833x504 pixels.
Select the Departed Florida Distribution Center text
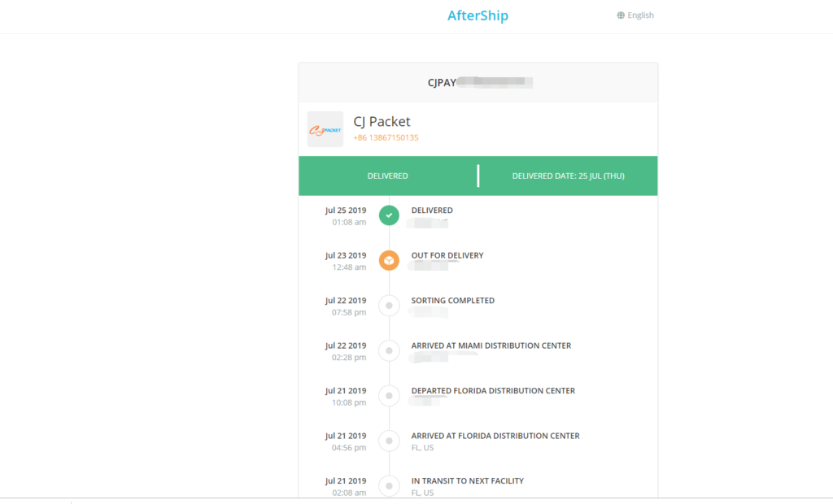(493, 391)
